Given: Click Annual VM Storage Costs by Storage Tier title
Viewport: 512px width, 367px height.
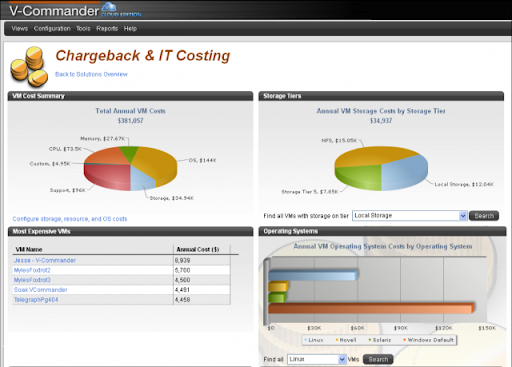Looking at the screenshot, I should (x=381, y=111).
